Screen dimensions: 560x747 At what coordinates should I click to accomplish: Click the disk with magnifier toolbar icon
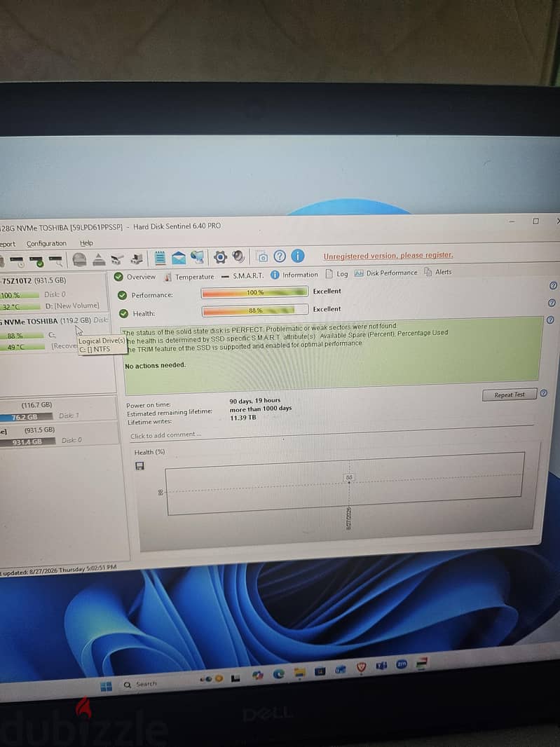click(56, 261)
